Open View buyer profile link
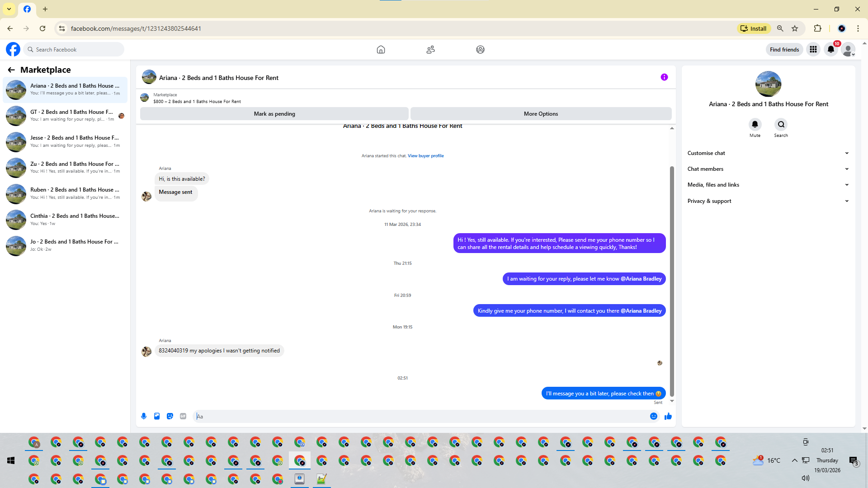 tap(425, 156)
